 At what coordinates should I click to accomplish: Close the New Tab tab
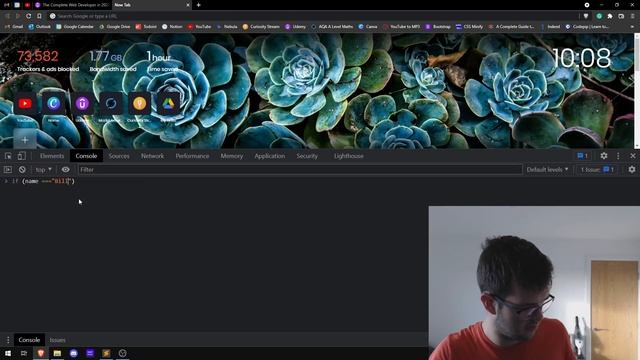click(188, 5)
